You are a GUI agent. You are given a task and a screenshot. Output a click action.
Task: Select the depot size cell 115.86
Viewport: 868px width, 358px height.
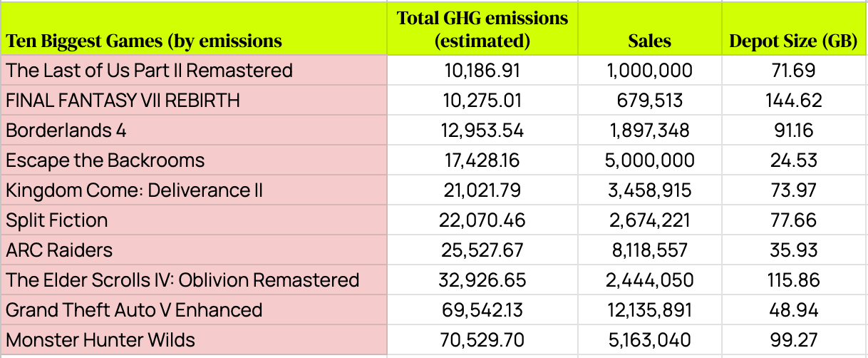pos(792,280)
